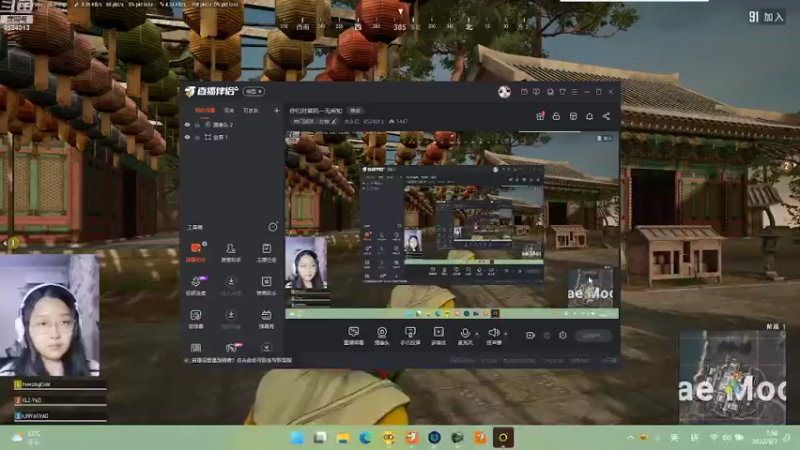Screen dimensions: 800x450
Task: Add a screen capture source
Action: pos(353,336)
